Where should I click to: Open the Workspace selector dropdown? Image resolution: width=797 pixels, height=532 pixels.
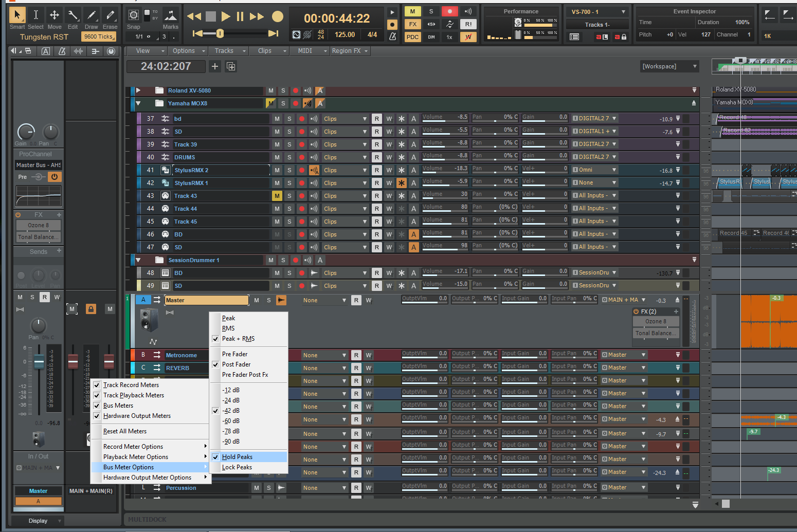(669, 66)
